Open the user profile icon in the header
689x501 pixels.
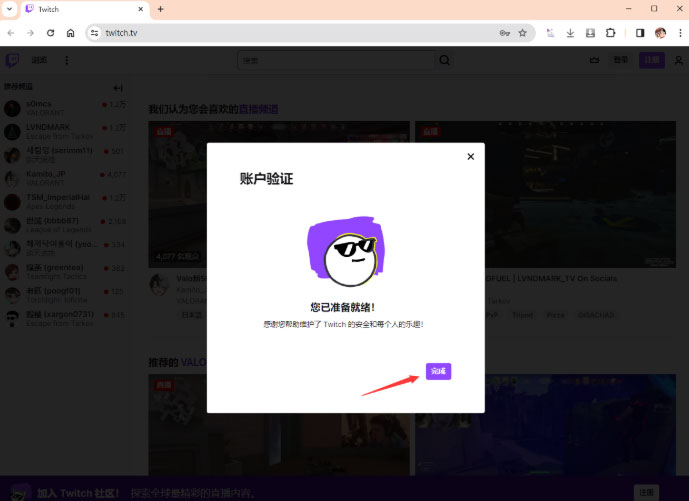tap(678, 61)
